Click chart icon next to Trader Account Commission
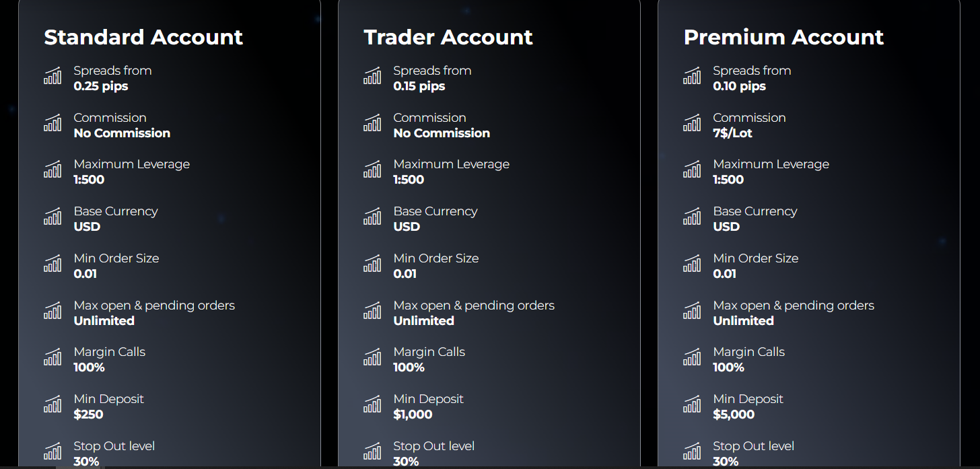Viewport: 980px width, 469px height. tap(372, 123)
